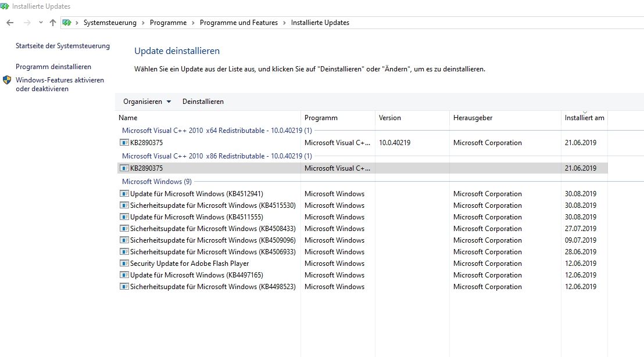Click the shield icon beside Windows-Features
644x357 pixels.
tap(7, 80)
